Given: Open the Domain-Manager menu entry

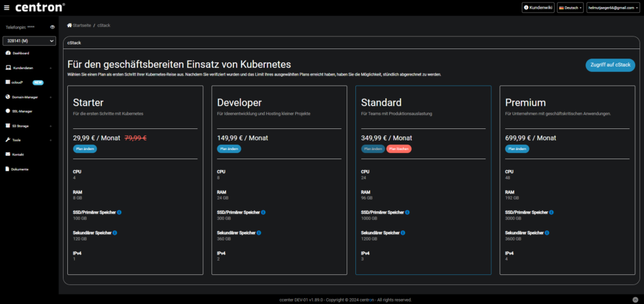Looking at the screenshot, I should (x=25, y=97).
